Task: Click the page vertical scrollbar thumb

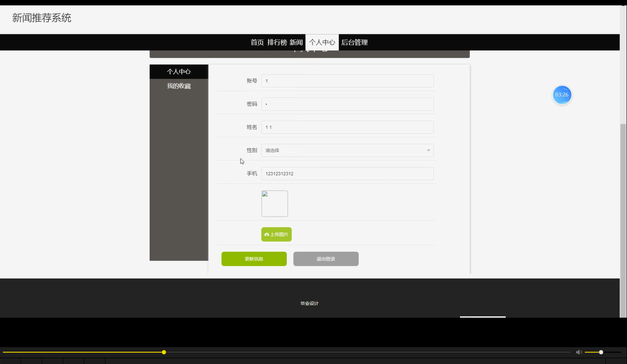Action: click(x=623, y=220)
